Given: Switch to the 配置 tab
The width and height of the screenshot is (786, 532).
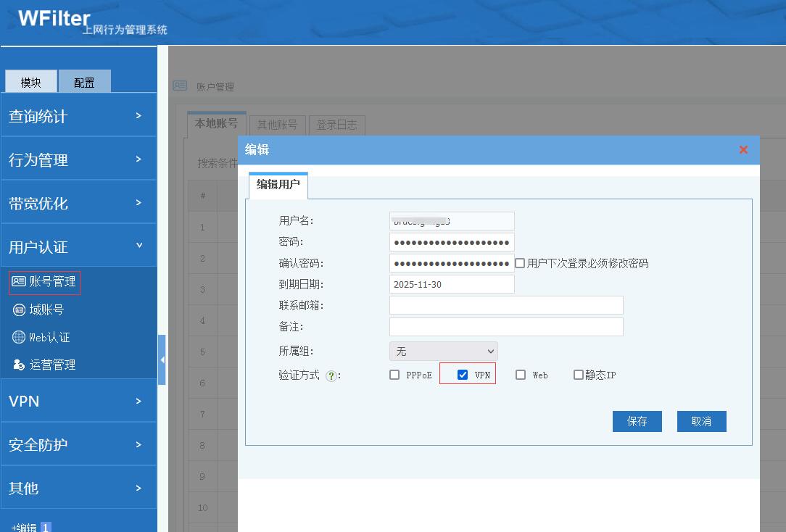Looking at the screenshot, I should (84, 82).
